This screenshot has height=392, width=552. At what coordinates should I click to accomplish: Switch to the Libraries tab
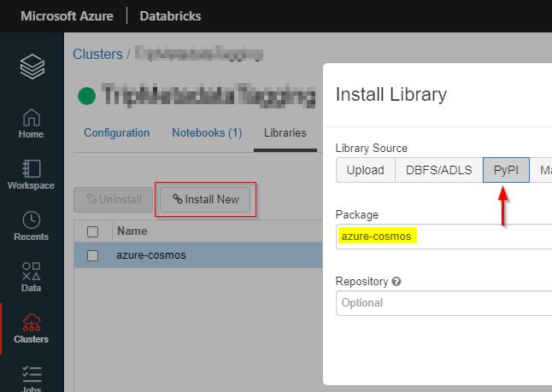tap(285, 132)
